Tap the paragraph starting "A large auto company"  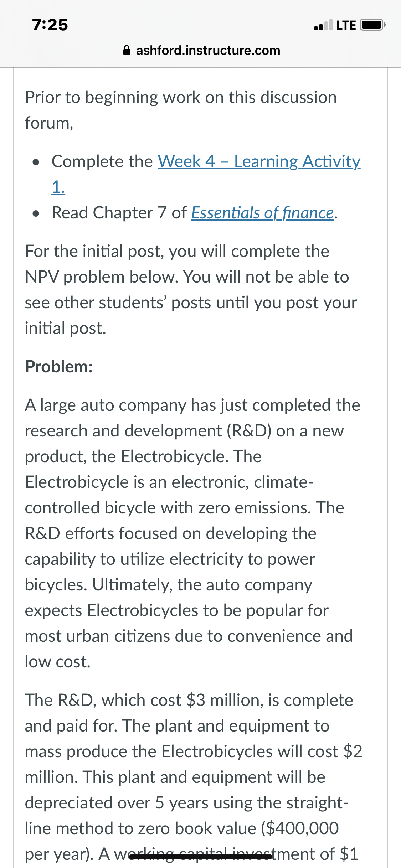point(193,533)
